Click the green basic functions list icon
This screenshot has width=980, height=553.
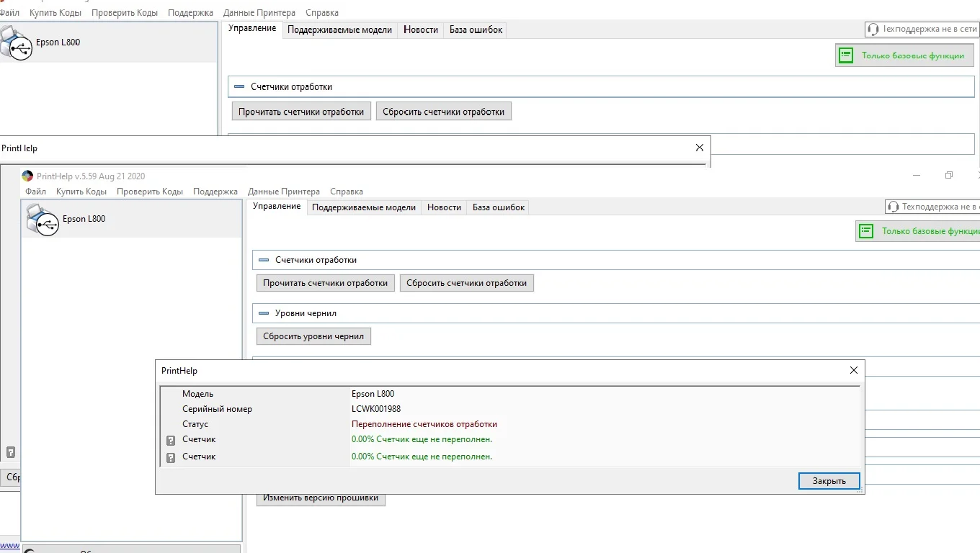867,231
